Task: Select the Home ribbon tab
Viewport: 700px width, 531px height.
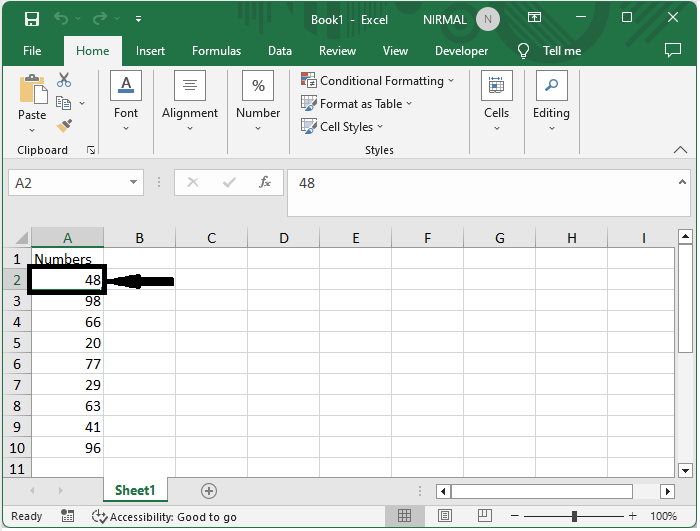Action: click(92, 51)
